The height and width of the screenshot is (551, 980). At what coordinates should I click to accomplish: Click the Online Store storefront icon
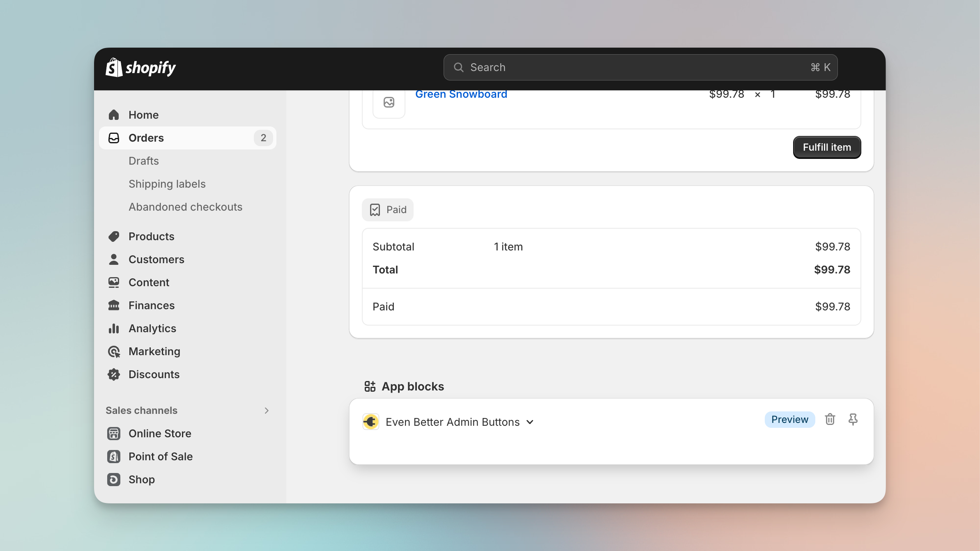(x=114, y=434)
